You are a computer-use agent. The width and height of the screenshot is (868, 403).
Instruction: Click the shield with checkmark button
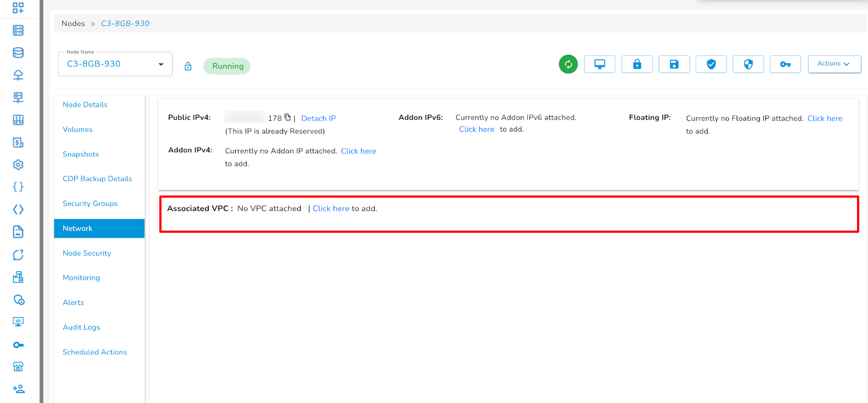711,64
